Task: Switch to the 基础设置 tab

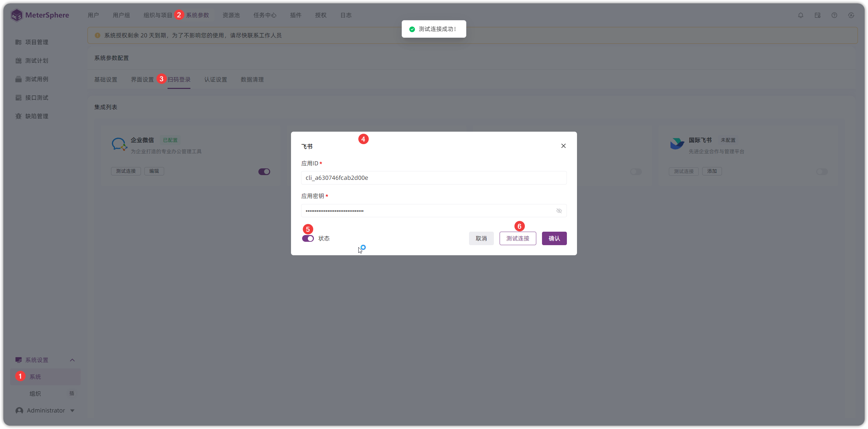Action: point(105,79)
